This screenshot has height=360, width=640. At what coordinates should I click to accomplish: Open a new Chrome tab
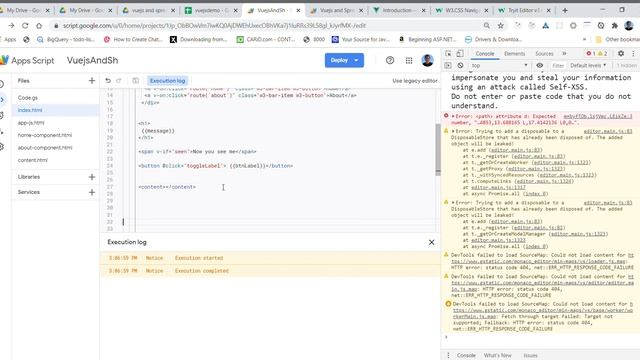click(x=565, y=10)
